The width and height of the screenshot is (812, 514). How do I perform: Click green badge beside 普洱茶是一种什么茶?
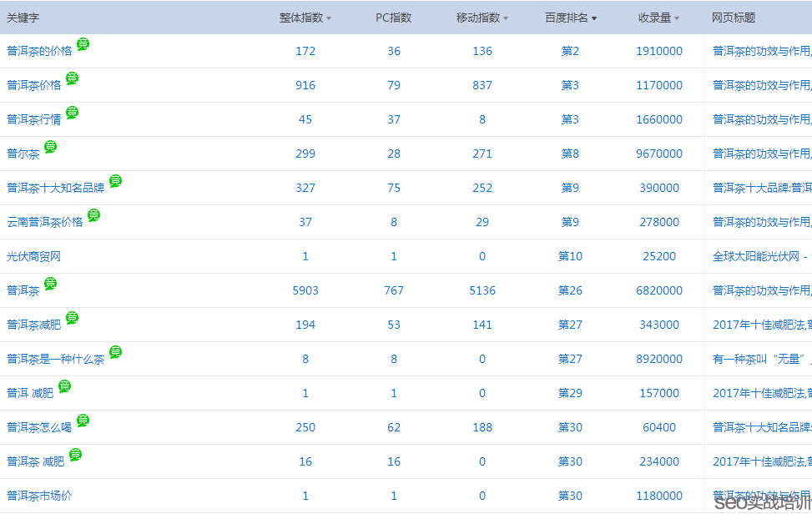pos(115,352)
